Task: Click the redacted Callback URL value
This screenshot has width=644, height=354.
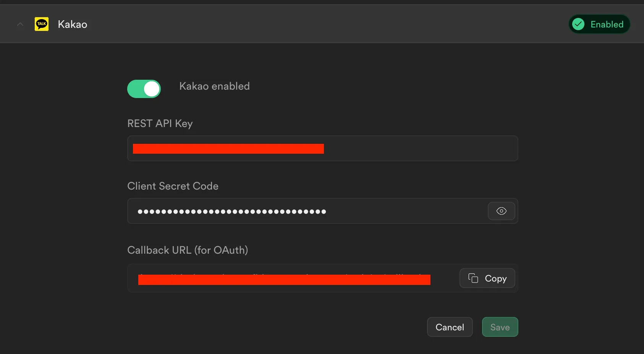Action: [284, 280]
